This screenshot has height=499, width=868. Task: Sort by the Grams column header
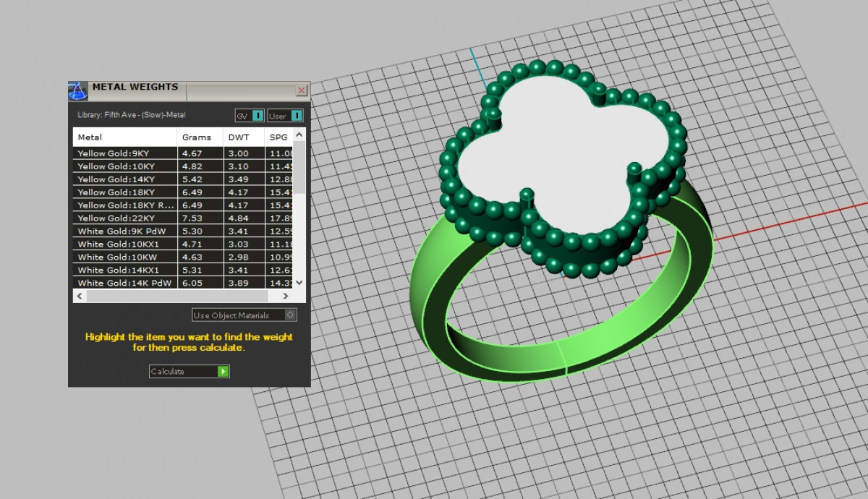click(200, 137)
